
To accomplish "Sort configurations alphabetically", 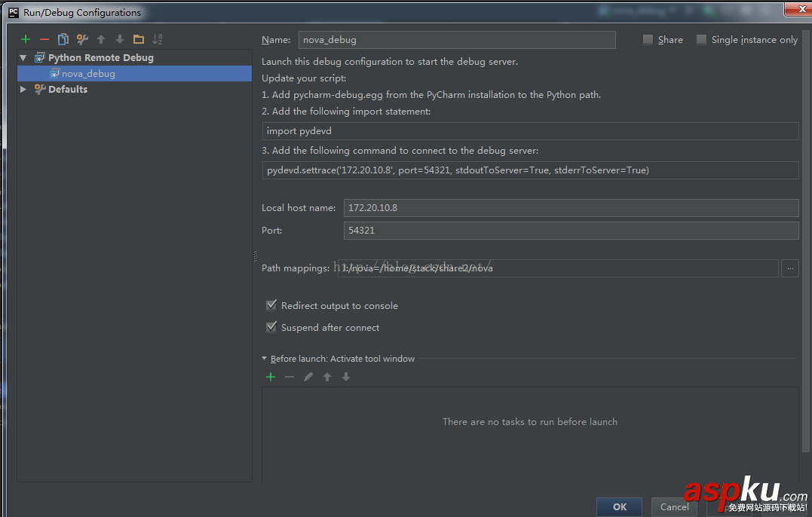I will point(157,38).
